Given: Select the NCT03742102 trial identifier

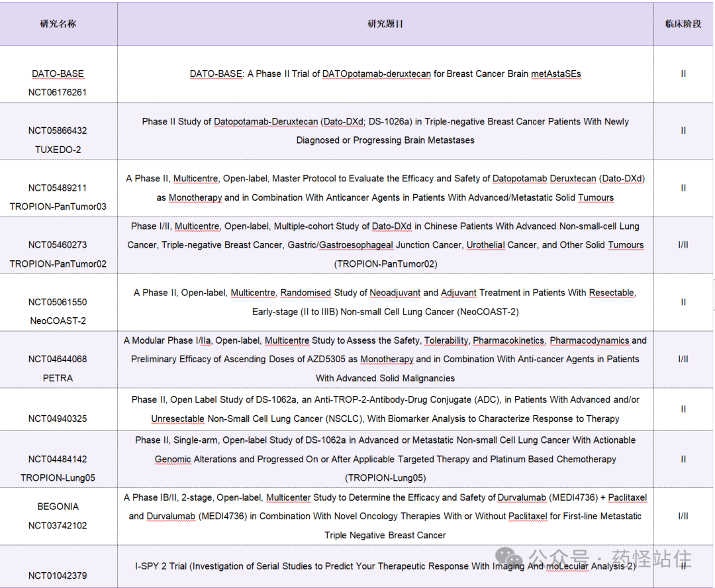Looking at the screenshot, I should click(x=58, y=526).
